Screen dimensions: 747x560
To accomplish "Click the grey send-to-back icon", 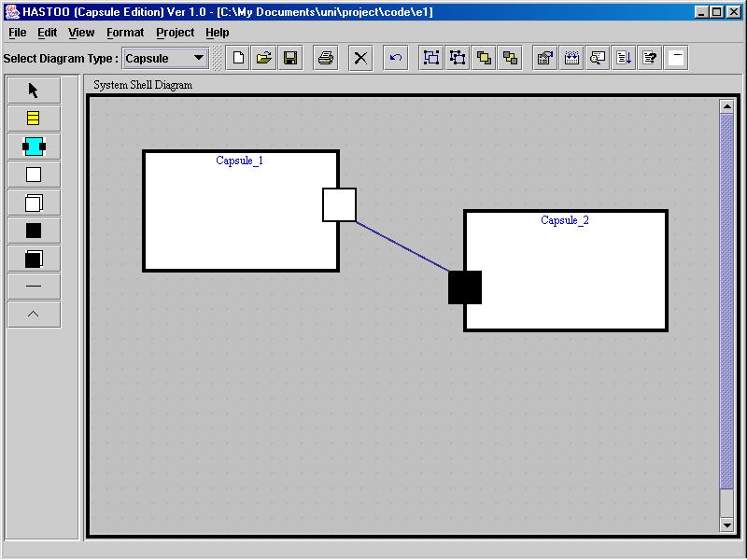I will tap(510, 58).
